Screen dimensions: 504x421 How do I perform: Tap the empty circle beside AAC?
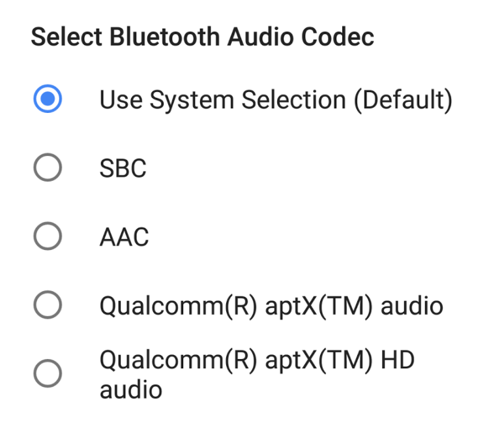pos(48,237)
